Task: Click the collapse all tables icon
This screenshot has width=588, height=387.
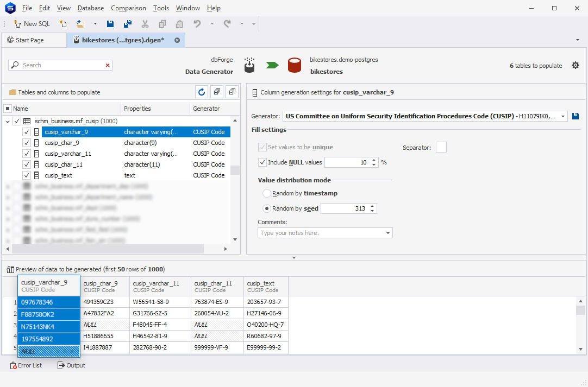Action: 233,92
